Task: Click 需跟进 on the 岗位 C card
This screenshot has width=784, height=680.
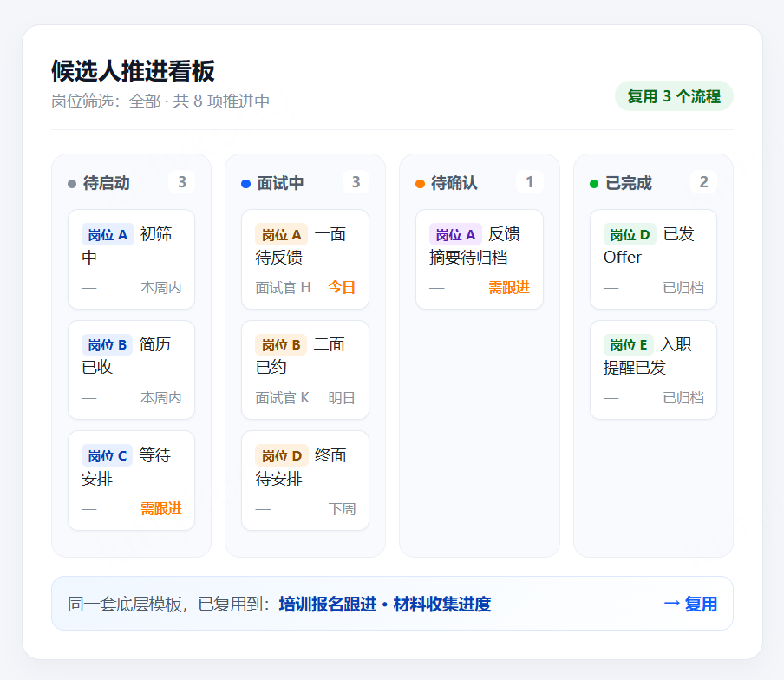Action: point(161,509)
